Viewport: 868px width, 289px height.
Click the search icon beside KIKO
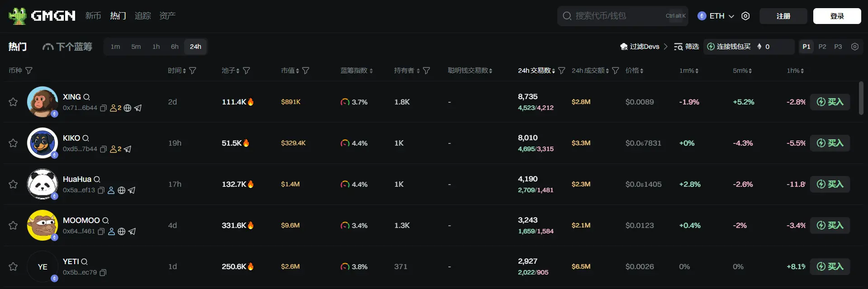coord(85,138)
